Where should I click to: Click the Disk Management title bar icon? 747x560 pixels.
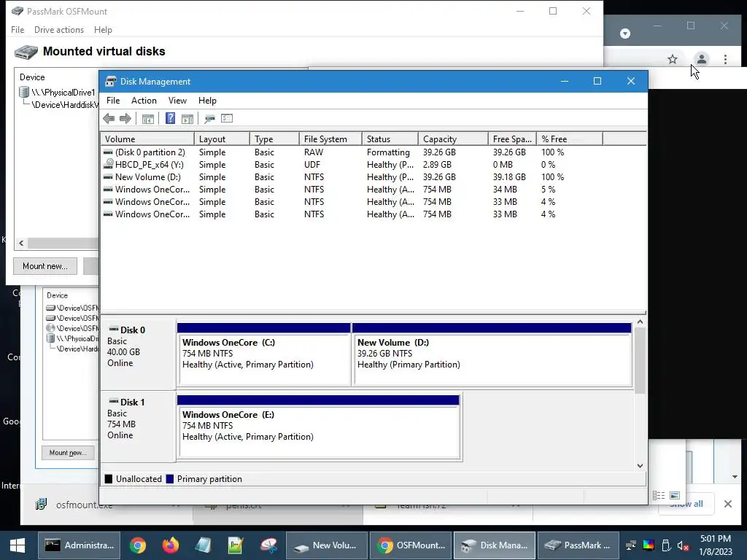(111, 82)
